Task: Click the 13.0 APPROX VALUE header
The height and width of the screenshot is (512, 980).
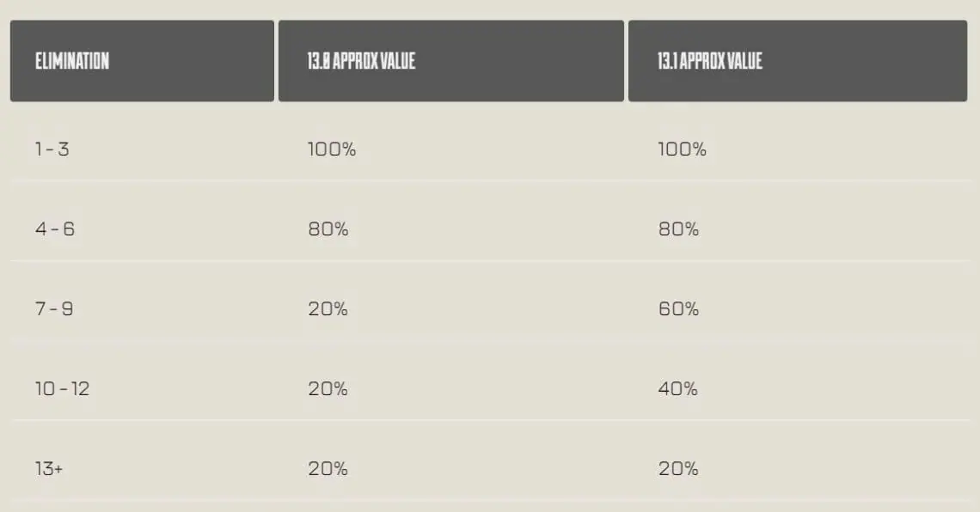Action: click(x=362, y=61)
